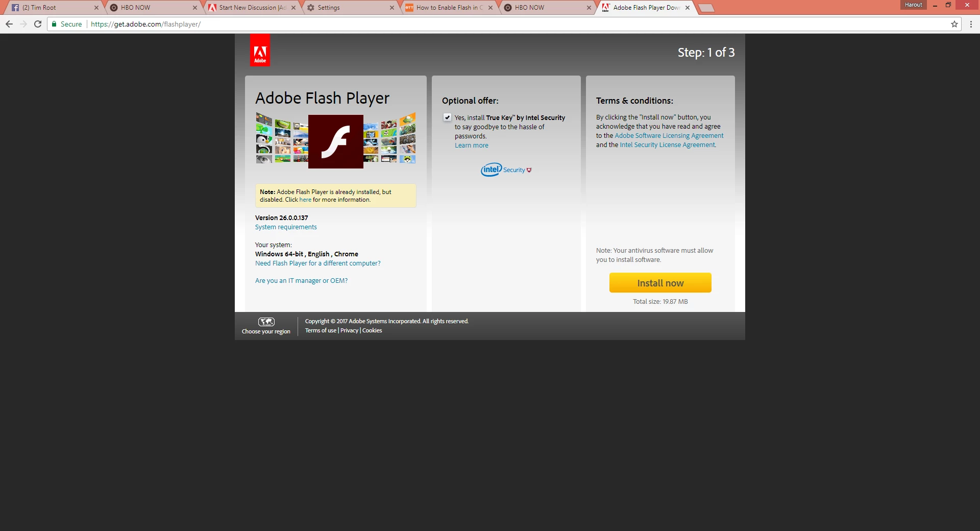Click the 'Version 26.0.0.137' text
This screenshot has height=531, width=980.
(281, 218)
